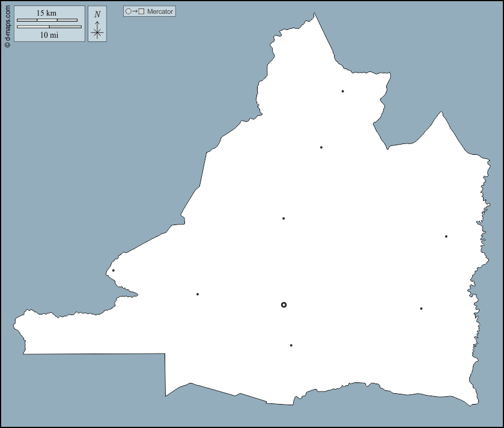Click the letter N above the compass
Screen dimensions: 504x428
coord(97,14)
